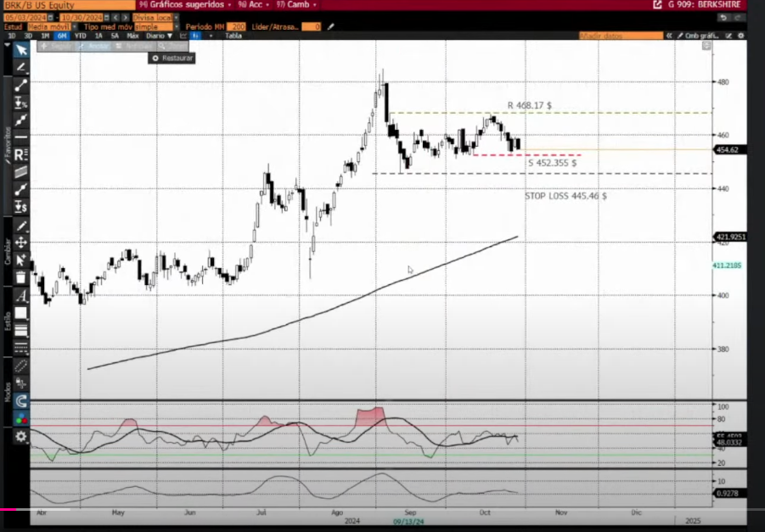This screenshot has width=765, height=532.
Task: Select the arrow pointer tool
Action: click(21, 50)
